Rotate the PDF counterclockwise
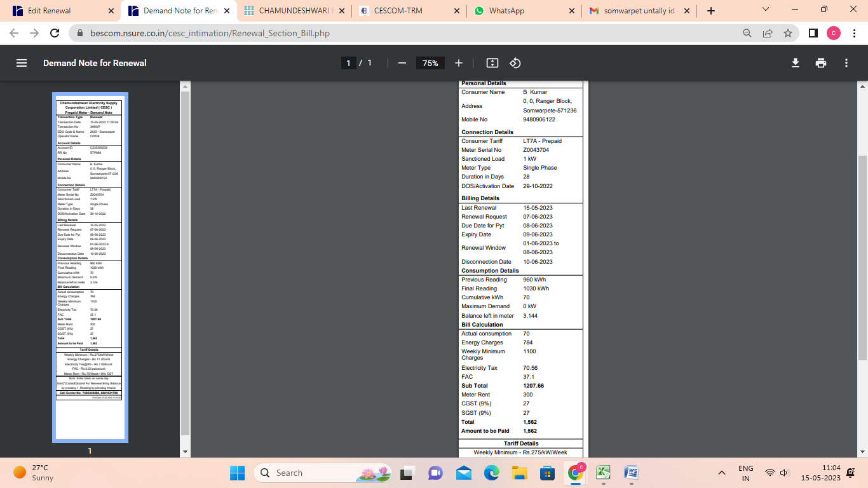 (x=515, y=63)
